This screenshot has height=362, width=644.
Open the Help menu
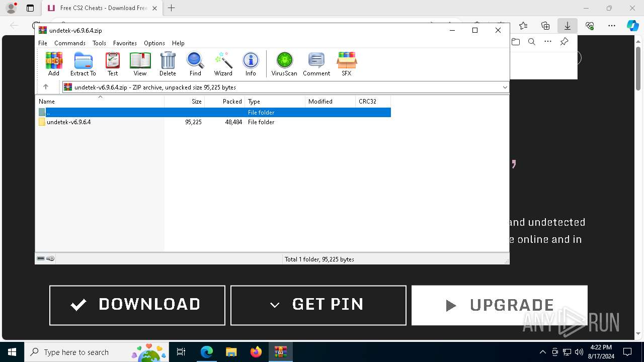[178, 43]
